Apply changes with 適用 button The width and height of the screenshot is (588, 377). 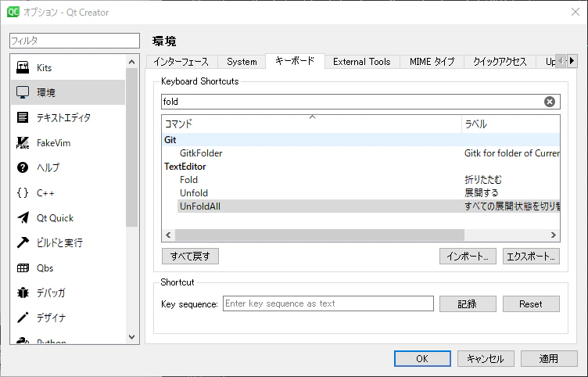549,358
